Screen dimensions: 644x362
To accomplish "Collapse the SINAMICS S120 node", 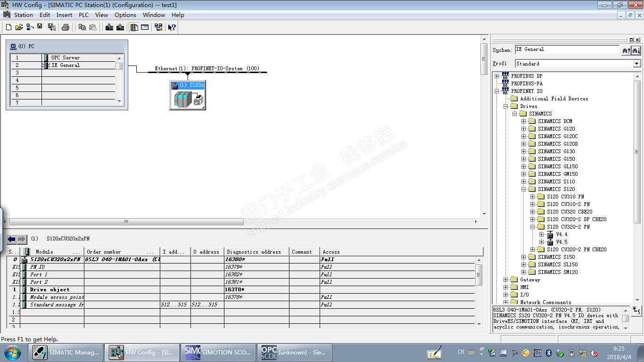I will (x=523, y=189).
